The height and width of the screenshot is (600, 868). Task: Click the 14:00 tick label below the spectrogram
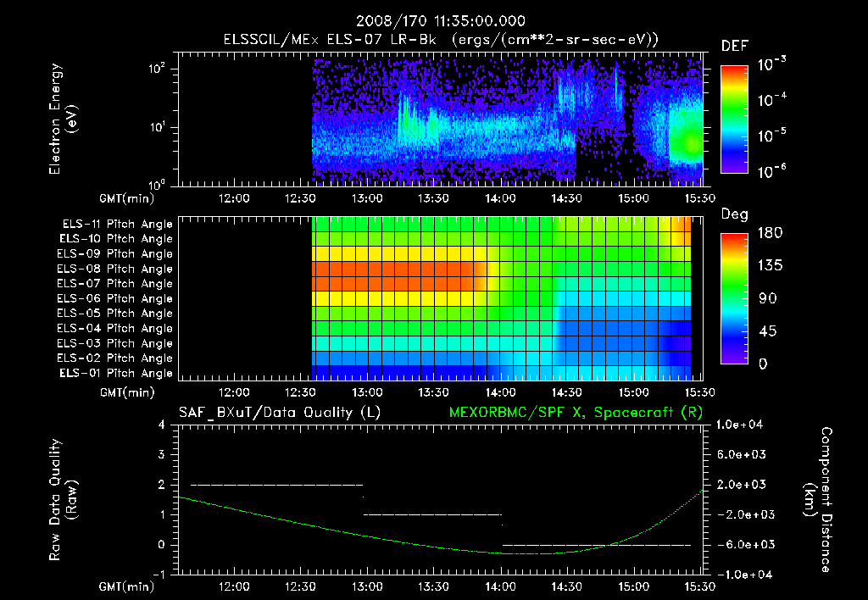pos(500,198)
